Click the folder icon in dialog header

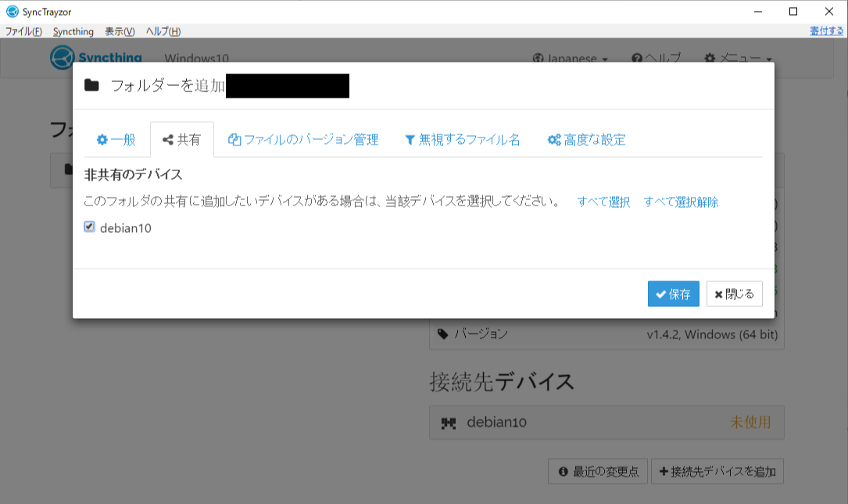(91, 85)
